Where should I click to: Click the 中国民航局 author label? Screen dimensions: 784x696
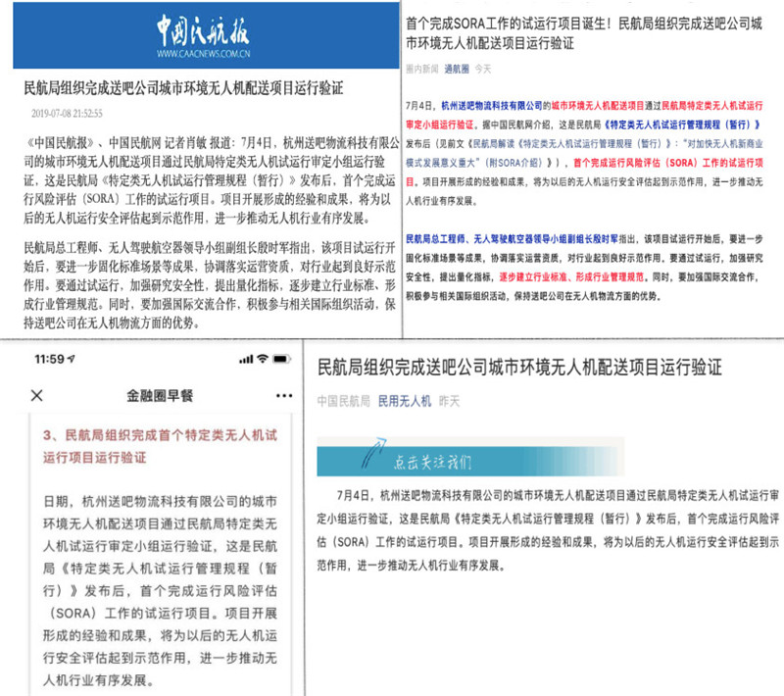point(343,401)
